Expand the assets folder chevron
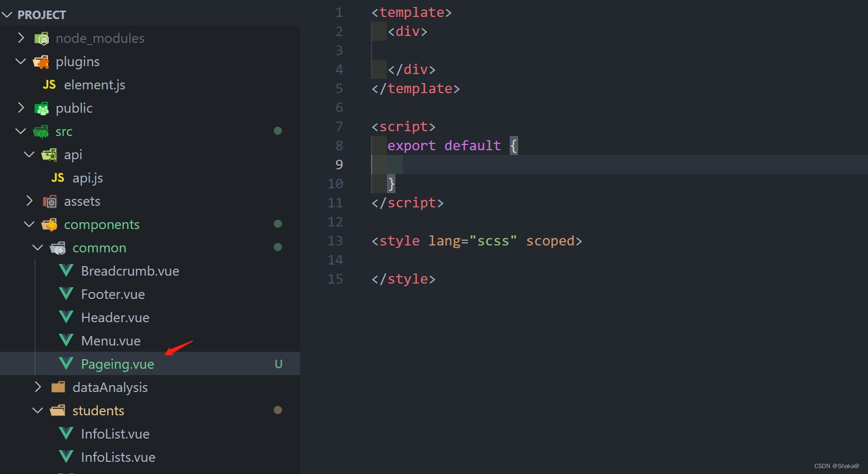The height and width of the screenshot is (474, 868). click(29, 200)
